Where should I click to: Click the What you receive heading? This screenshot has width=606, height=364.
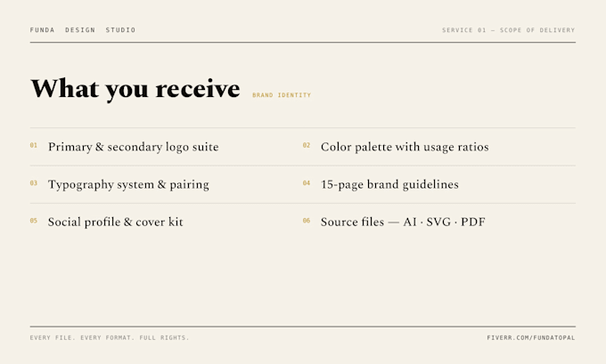[135, 89]
